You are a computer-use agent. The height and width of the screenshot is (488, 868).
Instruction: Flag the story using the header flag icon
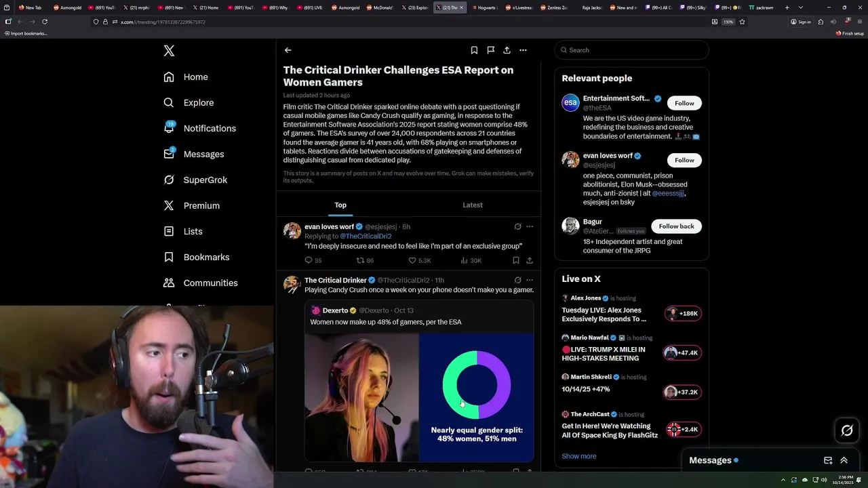pyautogui.click(x=490, y=50)
